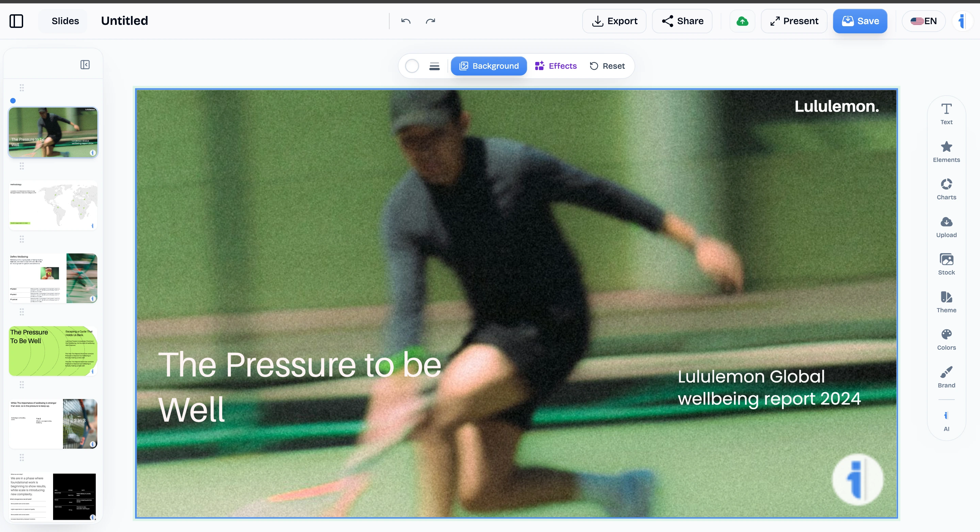The height and width of the screenshot is (532, 980).
Task: Click the AI badge on first slide thumbnail
Action: [93, 152]
